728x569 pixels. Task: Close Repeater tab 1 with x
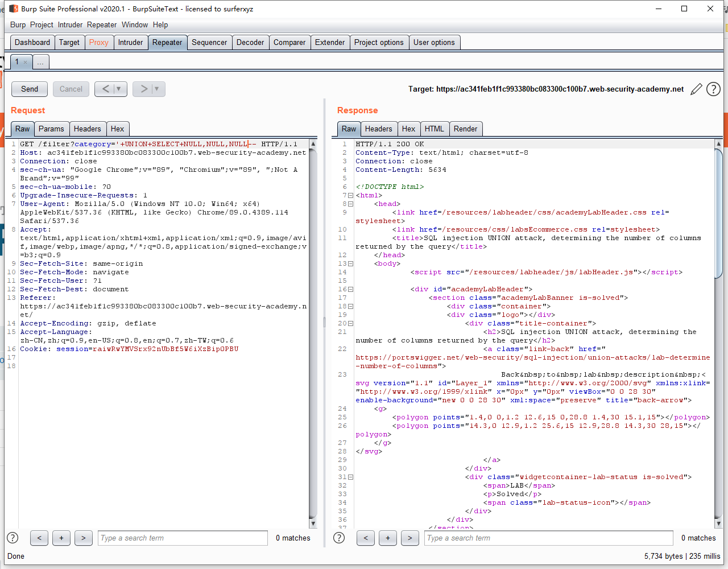(x=25, y=62)
